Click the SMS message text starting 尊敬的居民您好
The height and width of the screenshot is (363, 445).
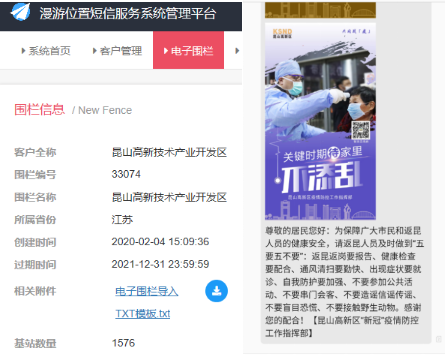coord(344,282)
